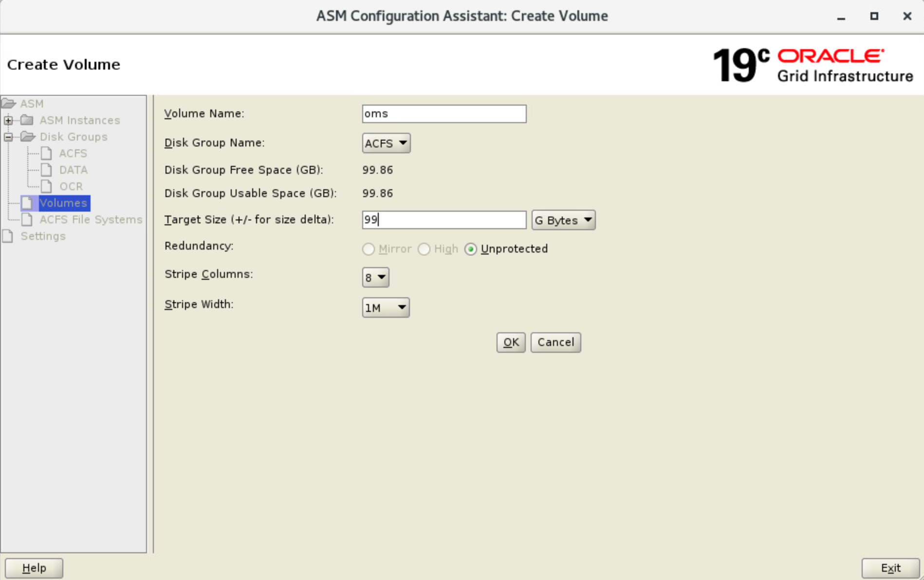The image size is (924, 580).
Task: Click the Settings document icon
Action: [8, 236]
